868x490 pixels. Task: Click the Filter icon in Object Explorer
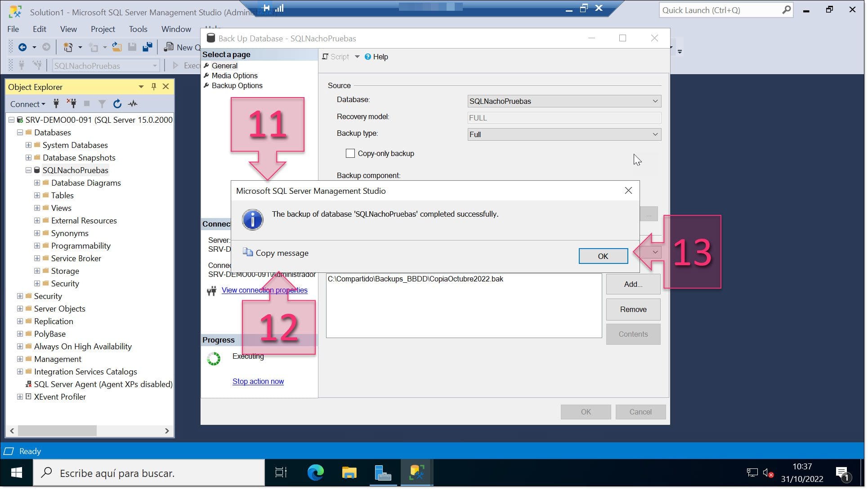(102, 104)
